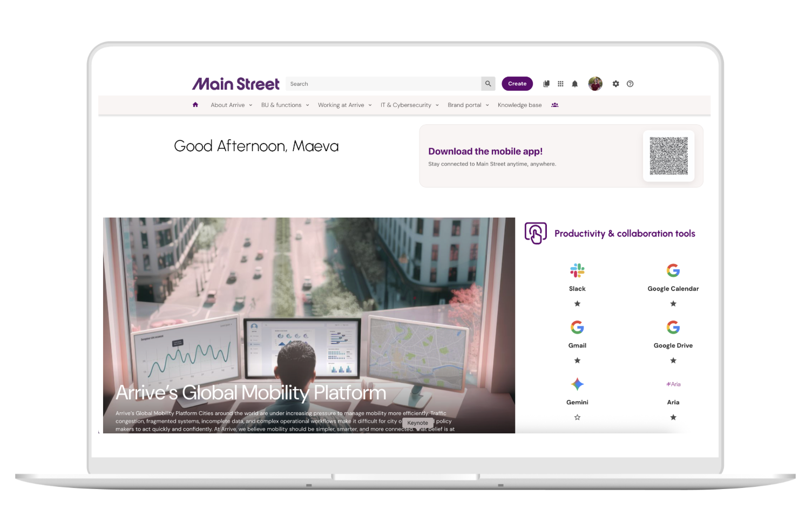The height and width of the screenshot is (516, 812).
Task: Click the Brand portal label
Action: tap(464, 105)
